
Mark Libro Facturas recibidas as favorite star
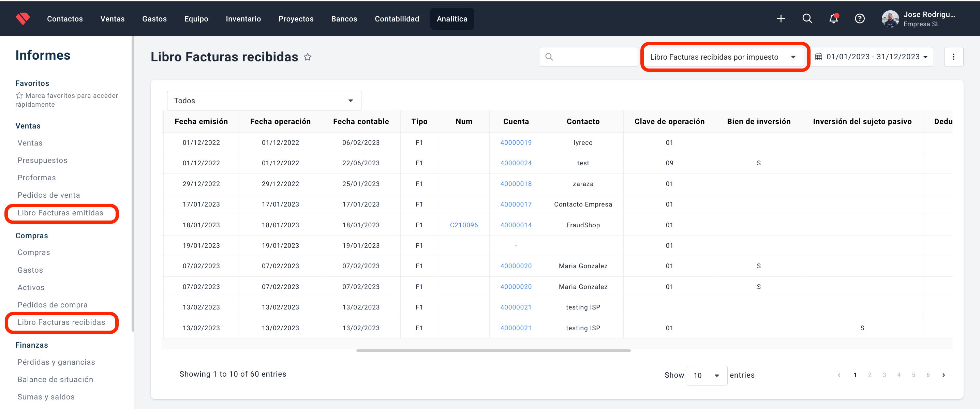[307, 57]
